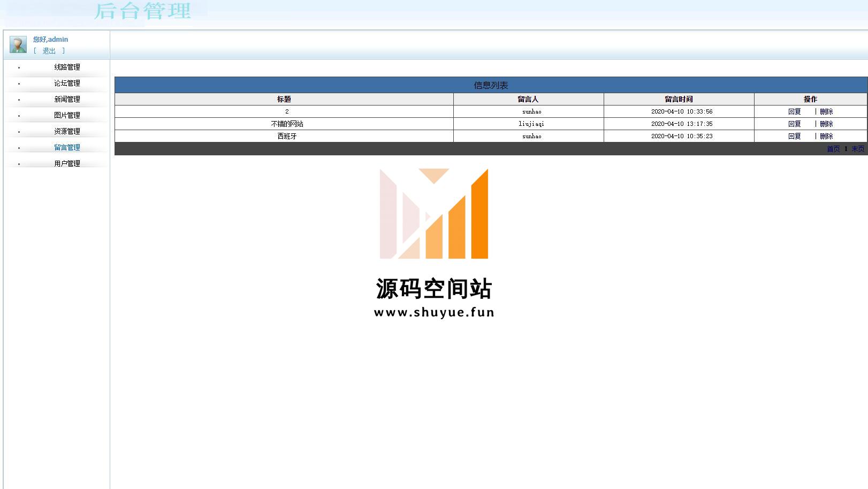Screen dimensions: 868x489
Task: Open 新闻管理 in sidebar menu
Action: coord(67,99)
